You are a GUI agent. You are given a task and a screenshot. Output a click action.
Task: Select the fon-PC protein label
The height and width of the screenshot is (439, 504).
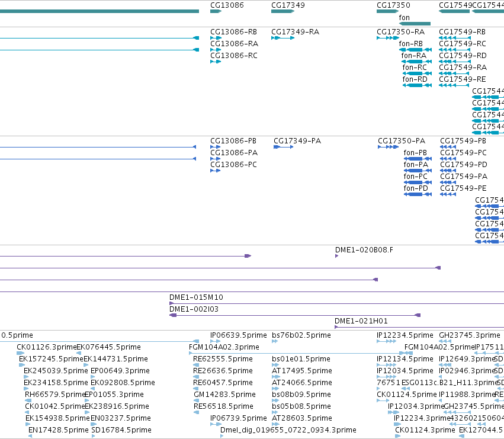[x=416, y=177]
